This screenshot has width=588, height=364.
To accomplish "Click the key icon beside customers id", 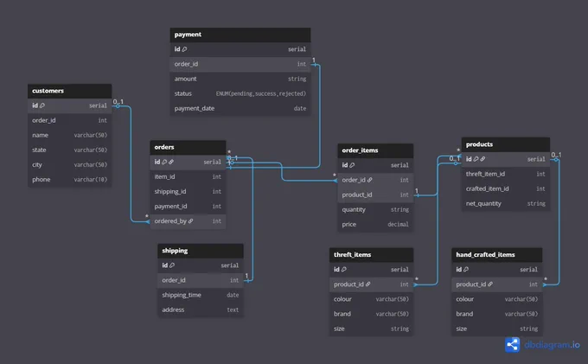I will coord(42,105).
